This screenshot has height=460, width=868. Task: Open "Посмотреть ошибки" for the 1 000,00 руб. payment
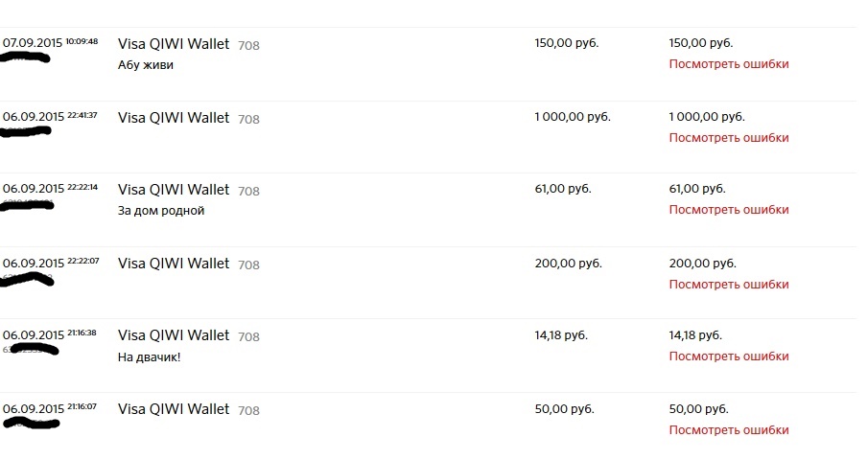pyautogui.click(x=729, y=138)
